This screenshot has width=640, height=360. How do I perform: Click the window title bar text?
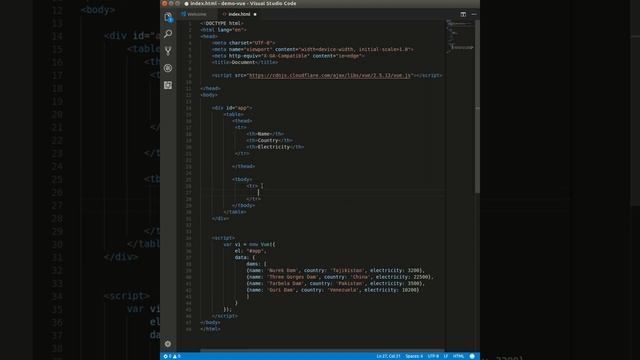(x=243, y=4)
